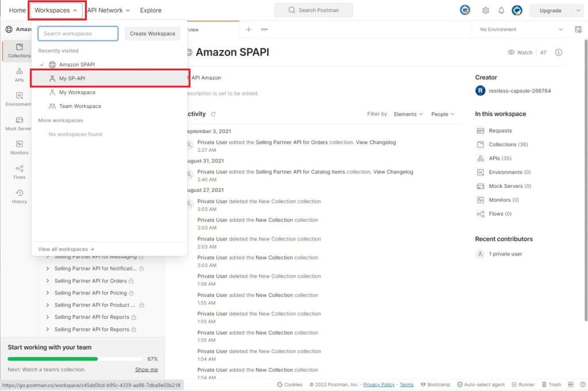Open View all workspaces link
Image resolution: width=588 pixels, height=391 pixels.
coord(65,249)
